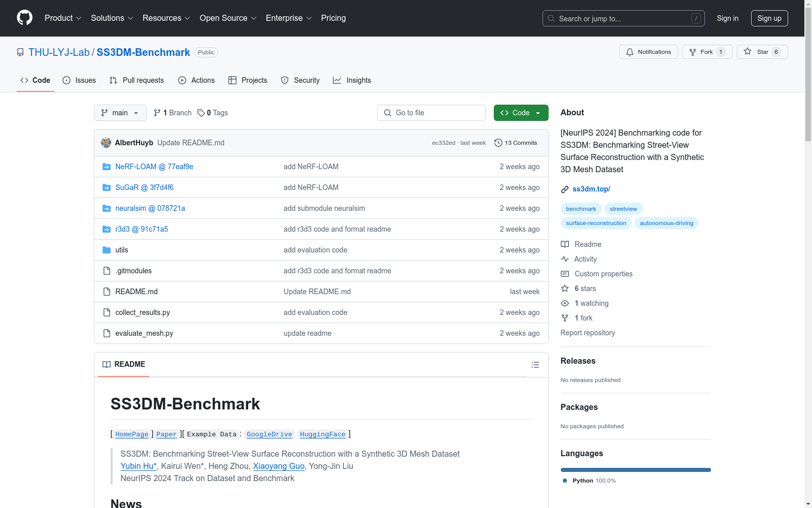The width and height of the screenshot is (812, 508).
Task: Click the utils folder icon
Action: tap(107, 250)
